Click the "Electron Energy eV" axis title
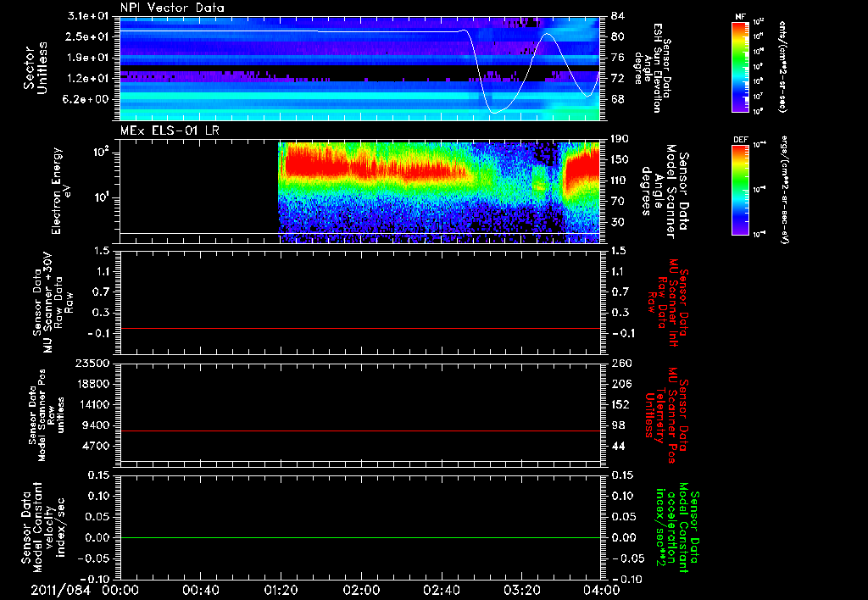 click(61, 191)
